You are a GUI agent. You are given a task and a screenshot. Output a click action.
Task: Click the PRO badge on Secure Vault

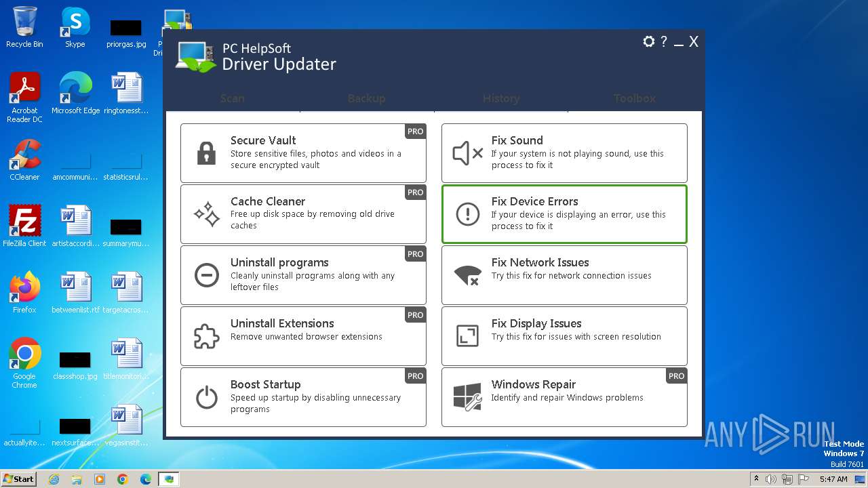point(415,131)
